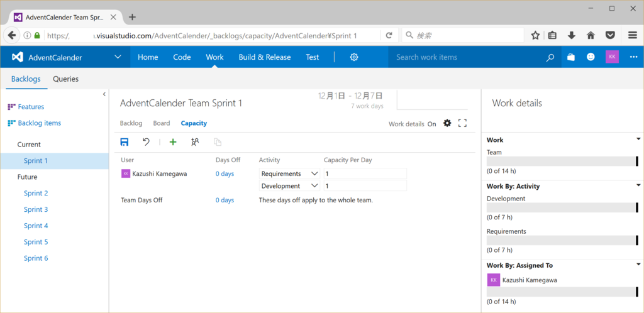Collapse the Work By: Assigned To section
Image resolution: width=644 pixels, height=313 pixels.
638,265
